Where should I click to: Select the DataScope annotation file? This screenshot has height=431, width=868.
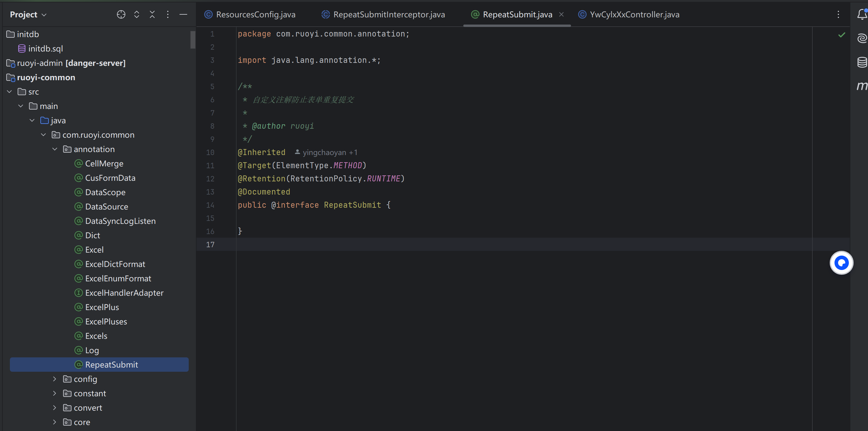105,192
